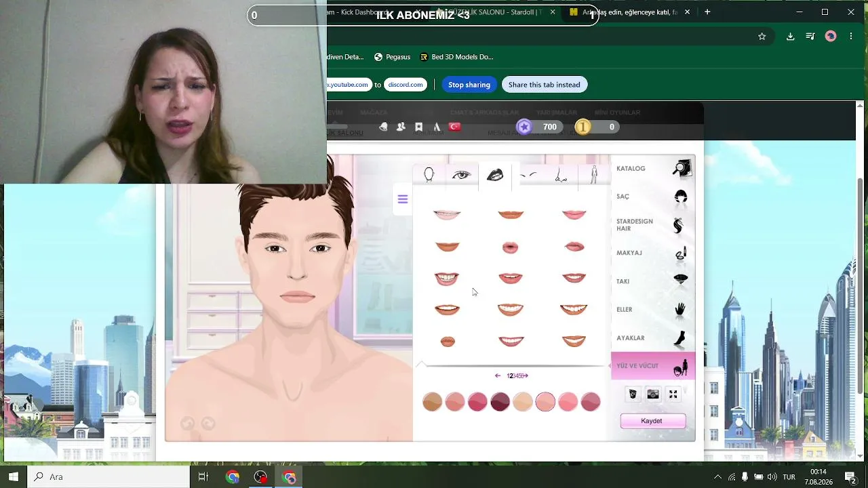Switch to the nose category tab
Image resolution: width=868 pixels, height=488 pixels.
(x=561, y=176)
